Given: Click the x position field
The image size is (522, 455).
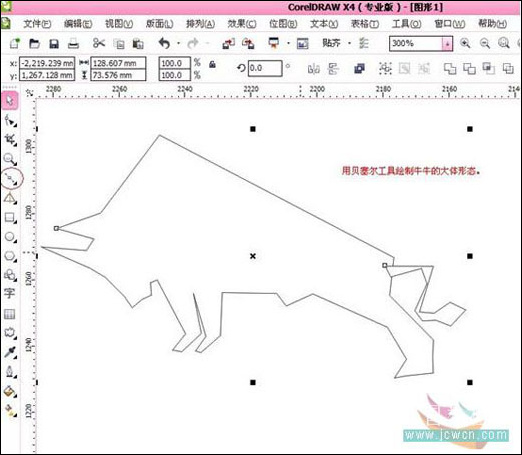Looking at the screenshot, I should pos(47,63).
